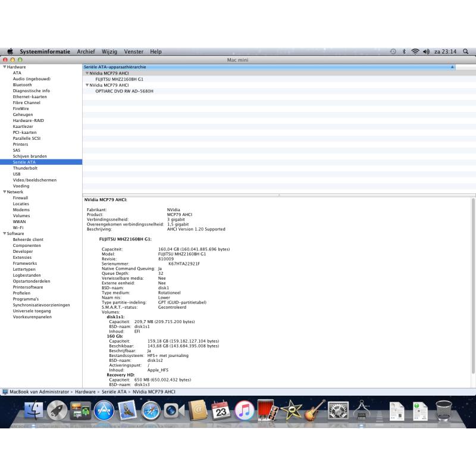
Task: Click NVidia MCP79 AHCI in path bar
Action: pyautogui.click(x=154, y=392)
